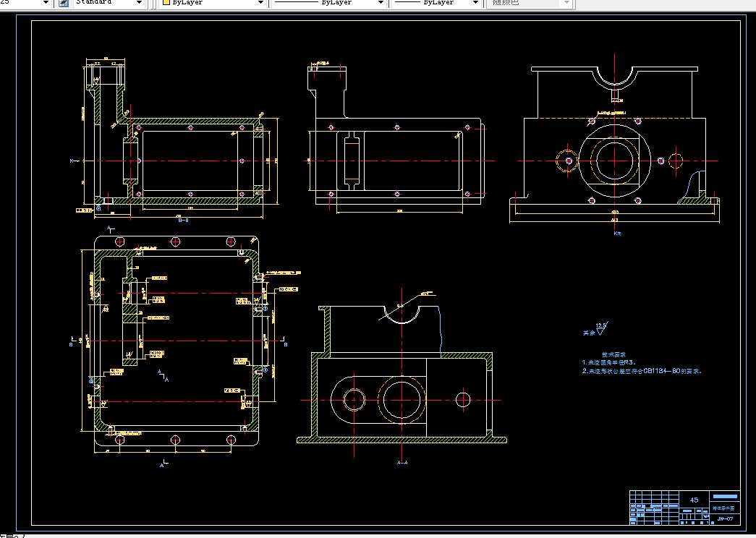Select the material text 45 in title block
756x538 pixels.
(695, 500)
